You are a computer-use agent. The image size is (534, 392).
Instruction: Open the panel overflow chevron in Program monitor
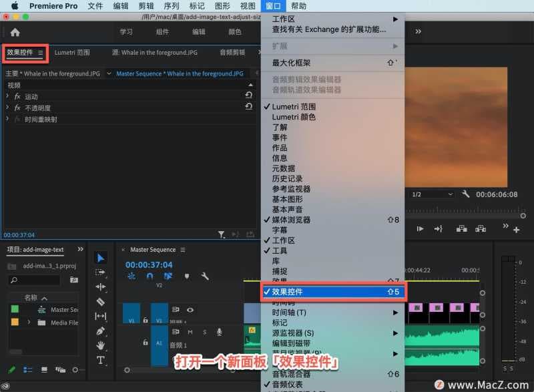click(x=506, y=226)
